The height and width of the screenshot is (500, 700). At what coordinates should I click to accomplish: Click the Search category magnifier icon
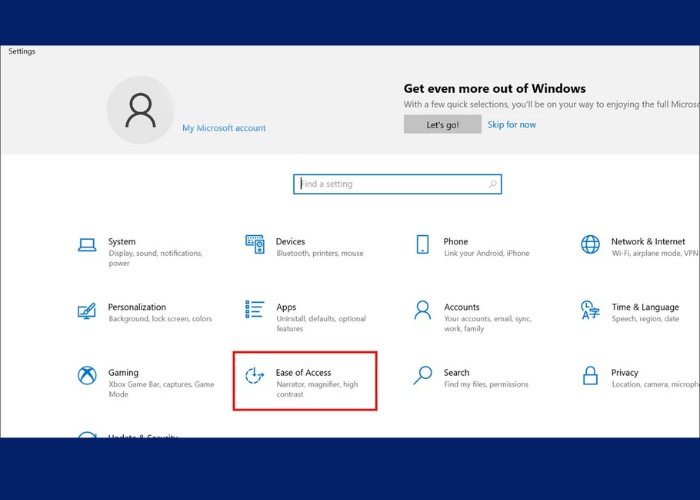(422, 376)
